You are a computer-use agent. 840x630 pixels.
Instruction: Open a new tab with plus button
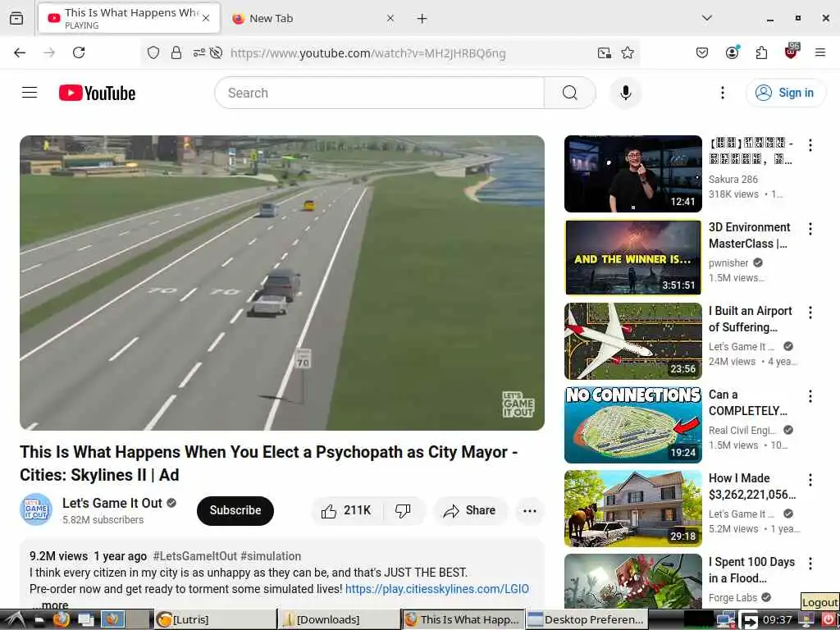click(x=422, y=18)
